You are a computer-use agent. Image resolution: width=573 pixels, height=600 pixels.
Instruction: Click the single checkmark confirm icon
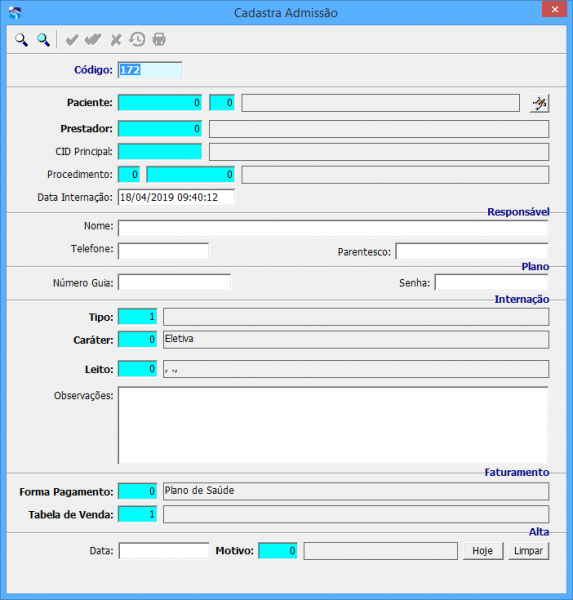point(72,39)
